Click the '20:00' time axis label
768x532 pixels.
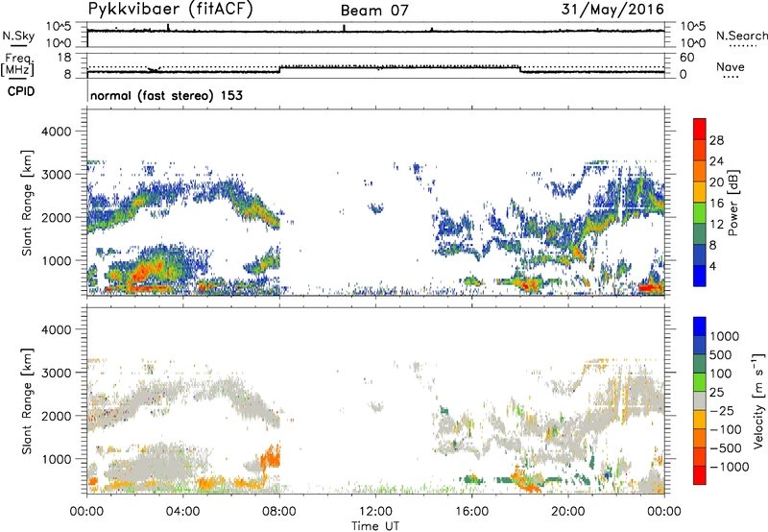[568, 512]
